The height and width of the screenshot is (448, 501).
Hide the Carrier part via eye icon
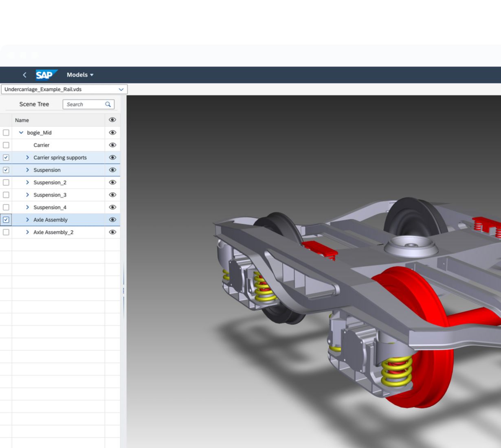coord(112,145)
